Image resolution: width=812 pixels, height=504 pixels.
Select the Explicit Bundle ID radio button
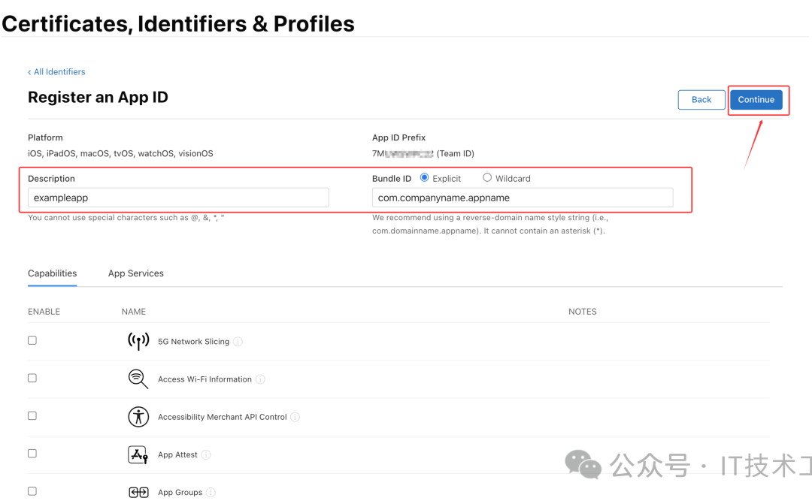[x=425, y=178]
